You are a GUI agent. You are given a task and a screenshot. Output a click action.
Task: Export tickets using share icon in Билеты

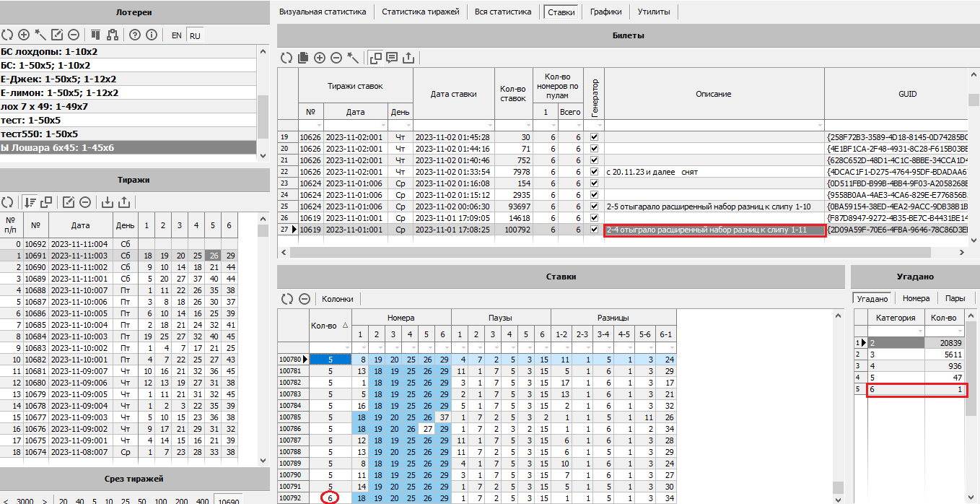coord(408,58)
